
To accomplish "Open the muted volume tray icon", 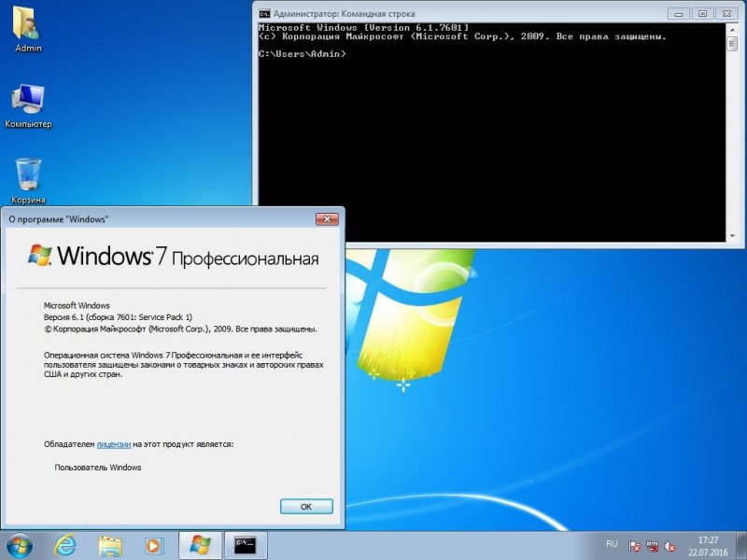I will click(x=669, y=546).
